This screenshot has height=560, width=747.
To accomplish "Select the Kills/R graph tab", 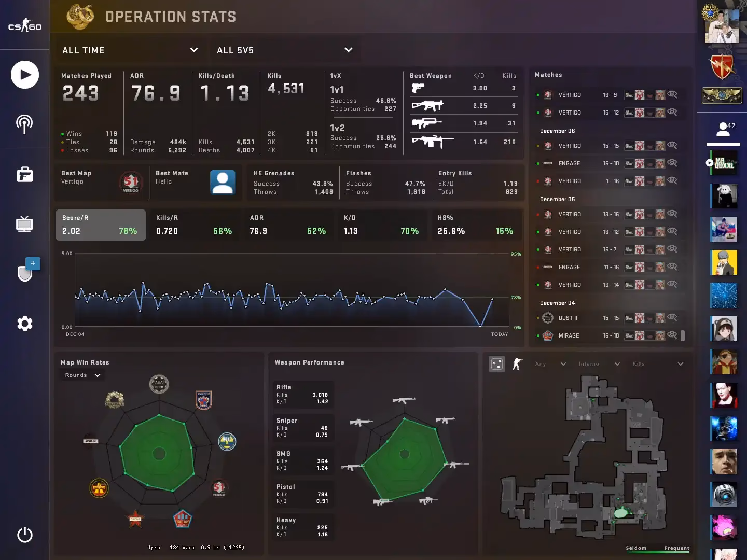I will tap(195, 225).
